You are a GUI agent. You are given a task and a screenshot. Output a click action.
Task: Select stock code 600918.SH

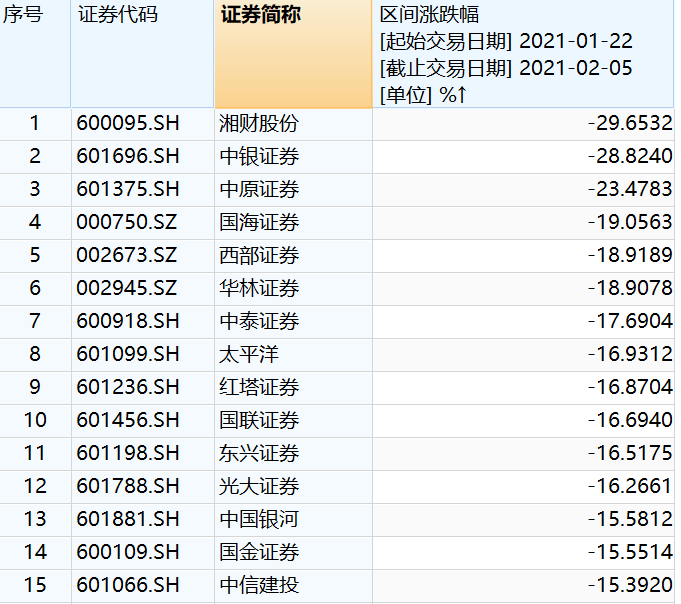pos(128,321)
